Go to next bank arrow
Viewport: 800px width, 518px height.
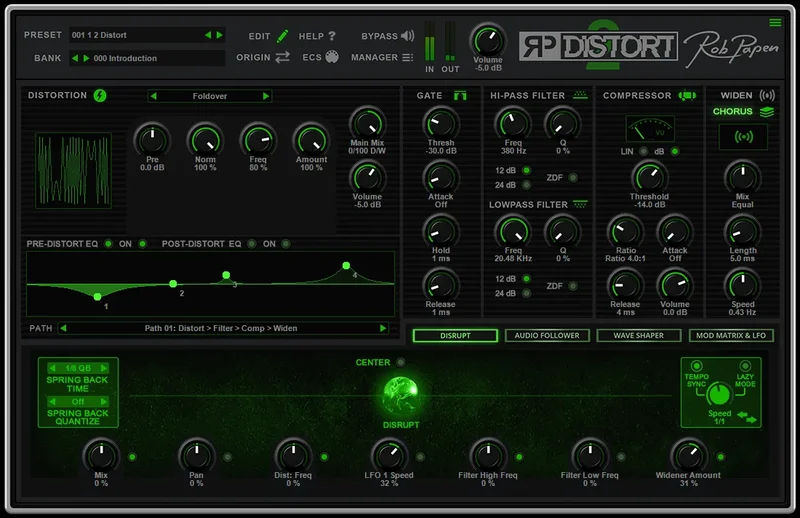tap(86, 58)
